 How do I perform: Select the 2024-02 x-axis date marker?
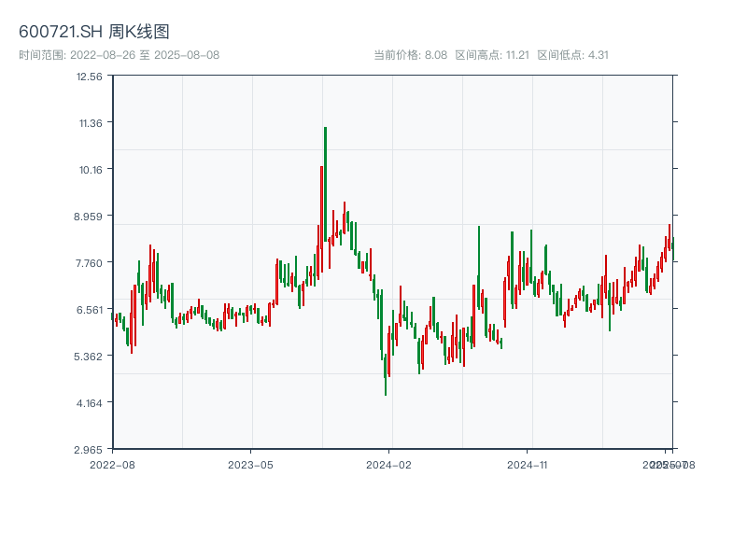tap(389, 464)
